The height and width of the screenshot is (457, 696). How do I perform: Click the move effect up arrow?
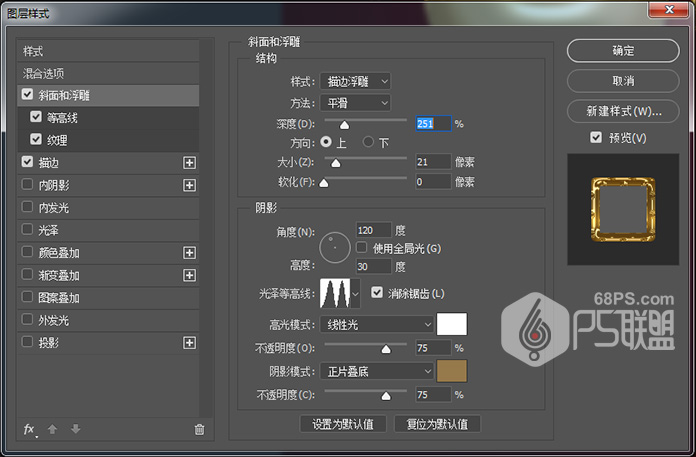[52, 429]
